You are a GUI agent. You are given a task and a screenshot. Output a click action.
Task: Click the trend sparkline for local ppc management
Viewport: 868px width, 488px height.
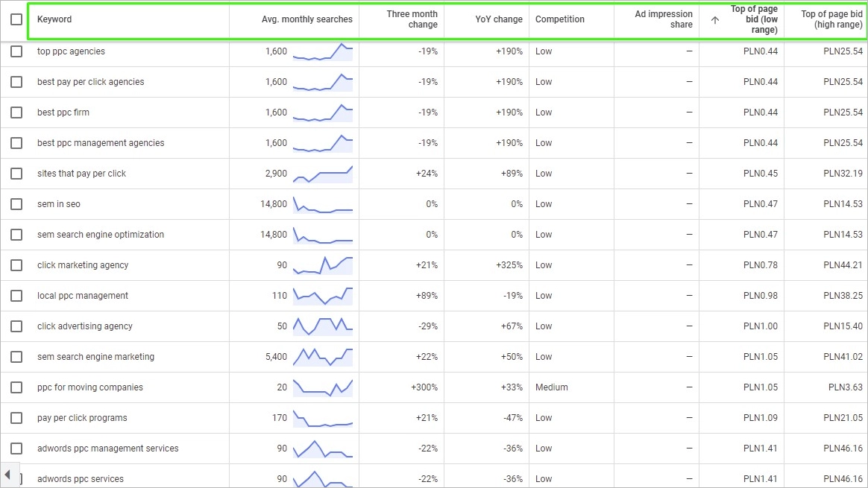(323, 296)
